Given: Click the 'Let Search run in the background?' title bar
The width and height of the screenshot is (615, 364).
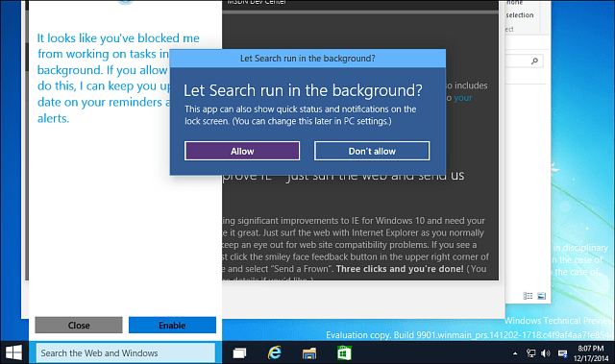Looking at the screenshot, I should (307, 59).
